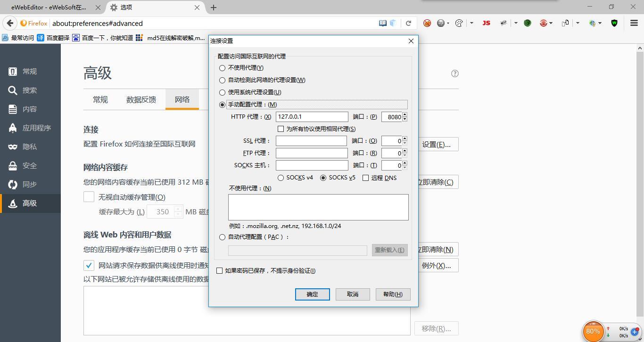Switch to the 数据反馈 tab

click(141, 99)
